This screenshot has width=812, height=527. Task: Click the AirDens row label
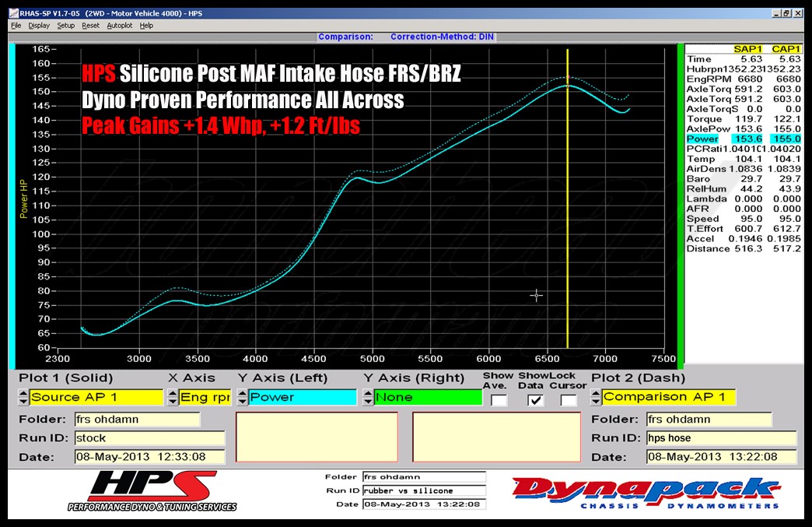[x=706, y=169]
